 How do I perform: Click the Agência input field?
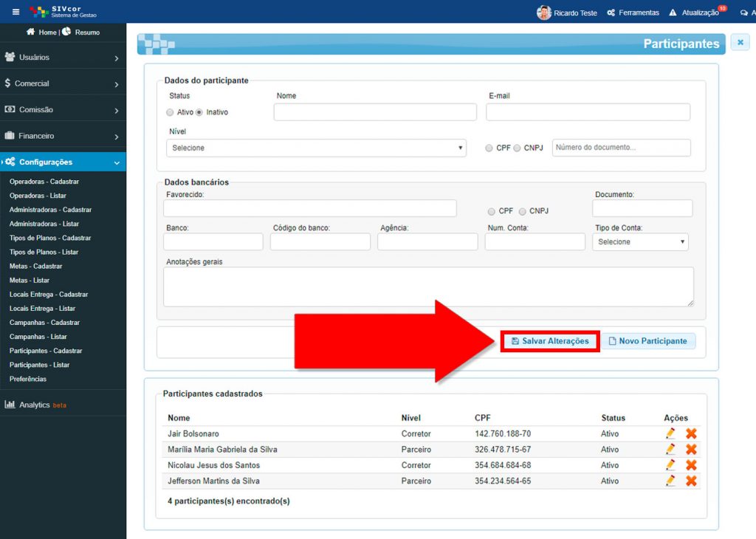(x=427, y=241)
